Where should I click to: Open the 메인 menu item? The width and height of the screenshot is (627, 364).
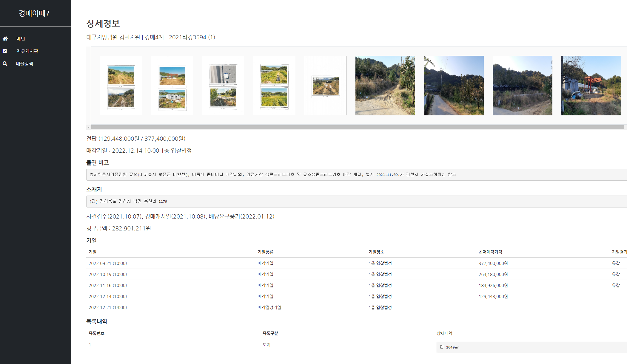[21, 38]
